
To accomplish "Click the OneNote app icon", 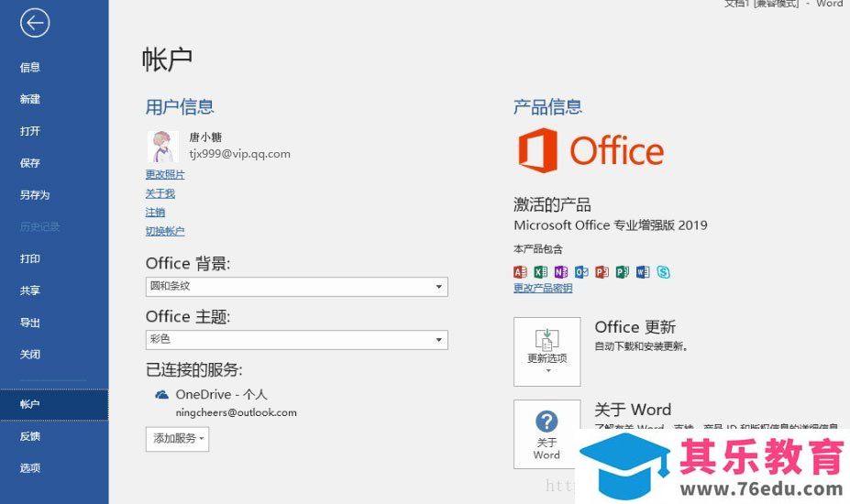I will [x=561, y=271].
